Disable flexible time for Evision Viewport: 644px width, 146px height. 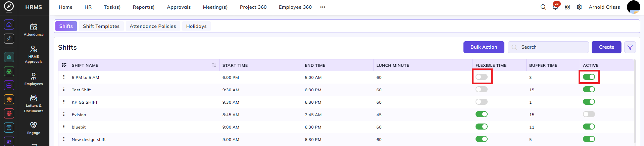[x=482, y=114]
